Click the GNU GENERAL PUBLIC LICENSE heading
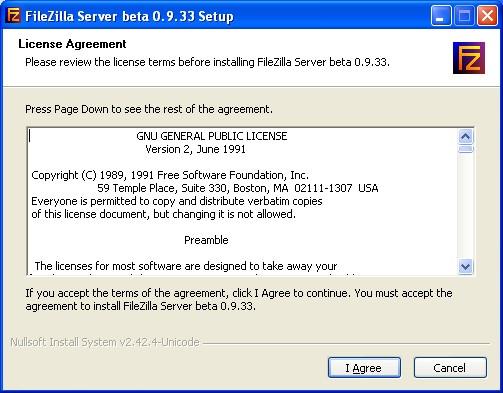 tap(212, 136)
